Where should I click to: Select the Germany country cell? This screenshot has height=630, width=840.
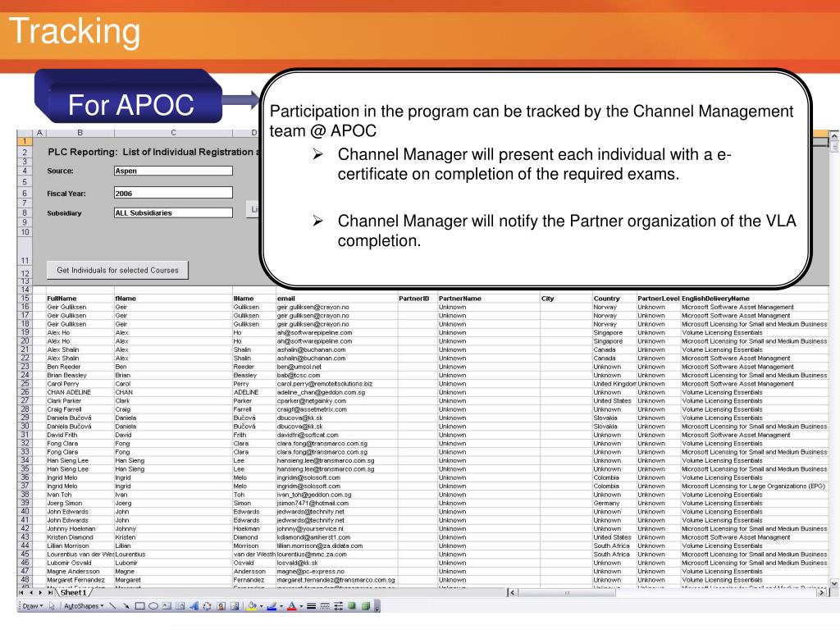[614, 503]
